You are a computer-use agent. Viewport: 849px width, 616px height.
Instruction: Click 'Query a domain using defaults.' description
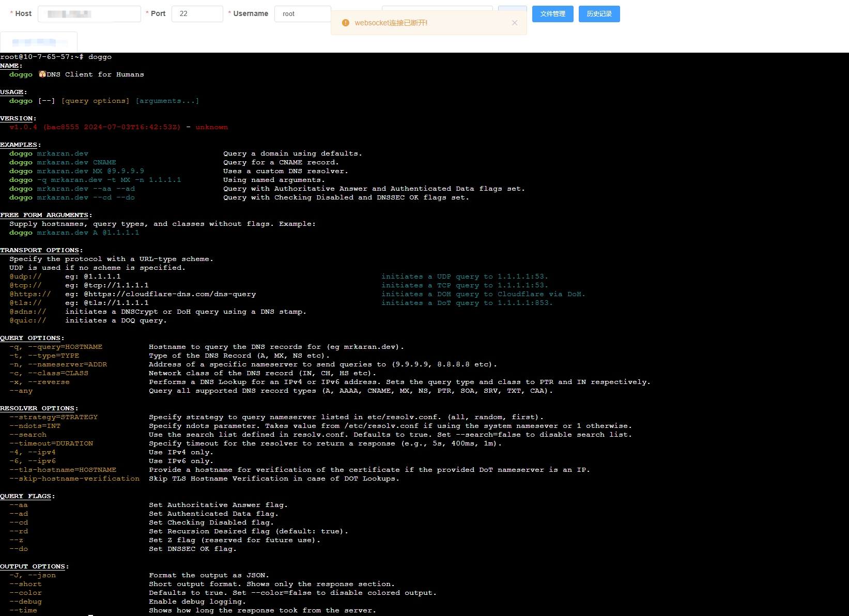(292, 153)
